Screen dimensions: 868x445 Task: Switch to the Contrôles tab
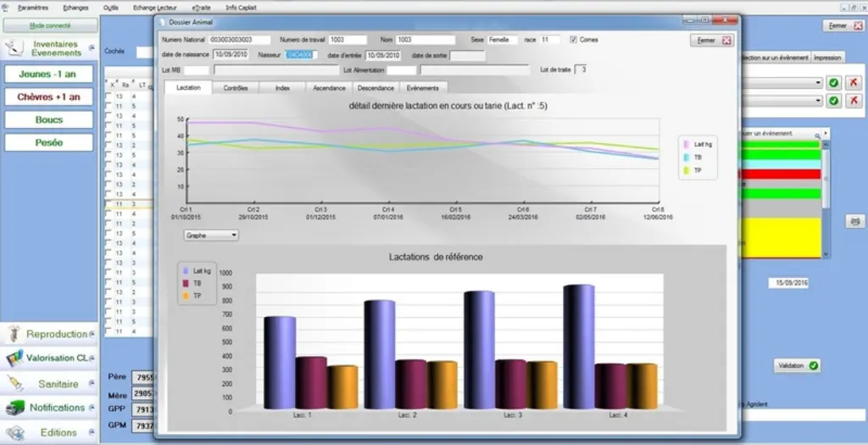coord(236,88)
